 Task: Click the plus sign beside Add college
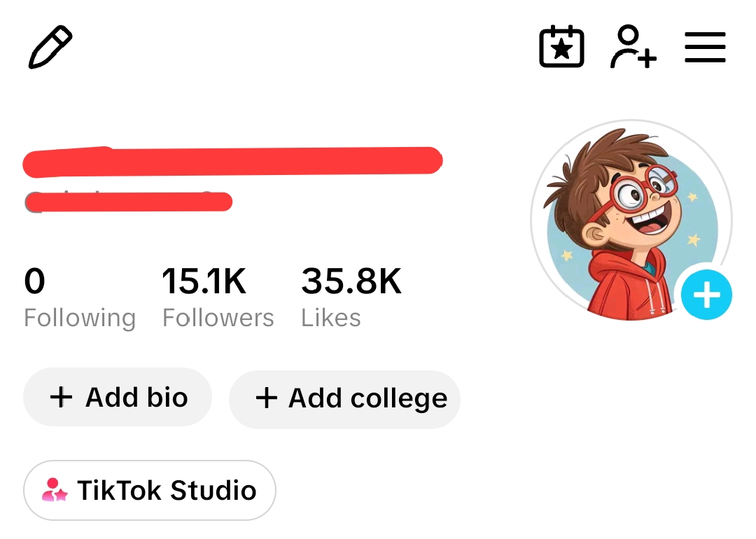[266, 398]
